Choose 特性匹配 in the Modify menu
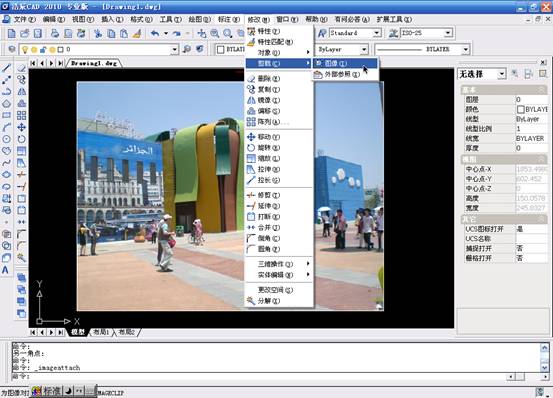Viewport: 553px width, 398px height. pyautogui.click(x=279, y=42)
